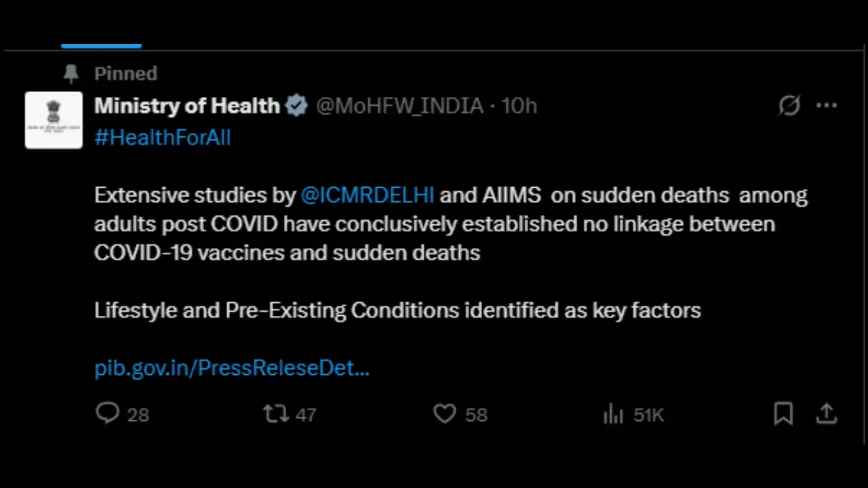Click the Ministry of Health display name
Screen dimensions: 868x488
click(187, 106)
